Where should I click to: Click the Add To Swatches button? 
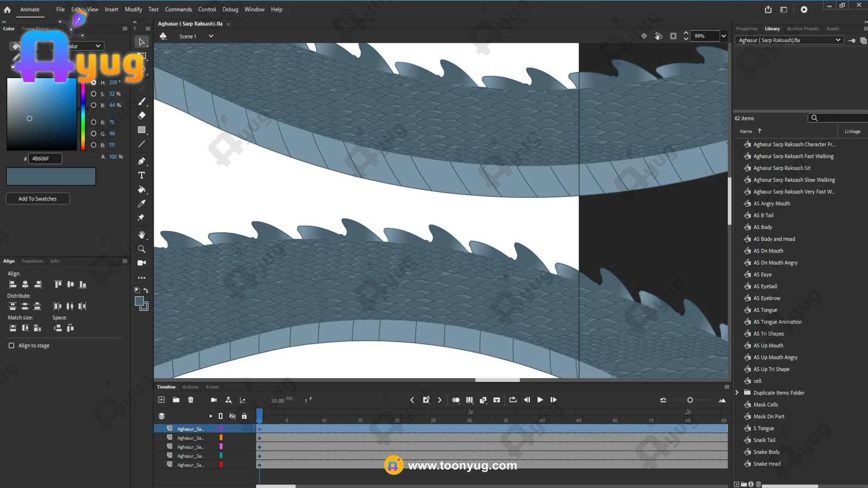click(38, 199)
